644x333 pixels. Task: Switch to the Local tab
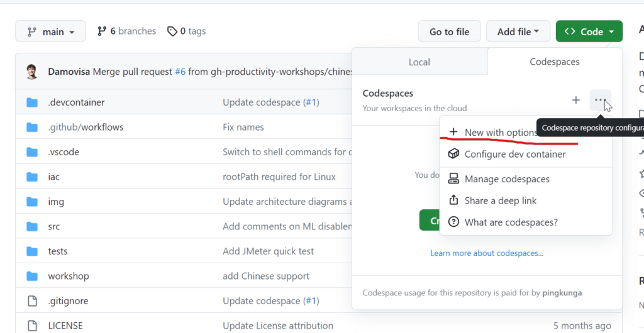(x=419, y=62)
